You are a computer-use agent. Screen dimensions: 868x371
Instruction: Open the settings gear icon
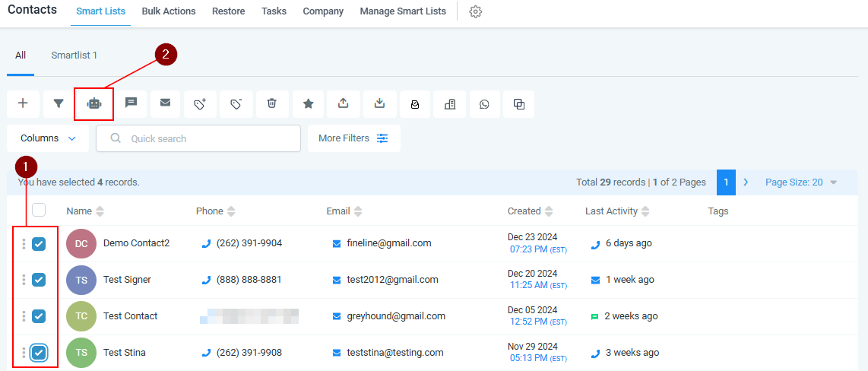[476, 11]
